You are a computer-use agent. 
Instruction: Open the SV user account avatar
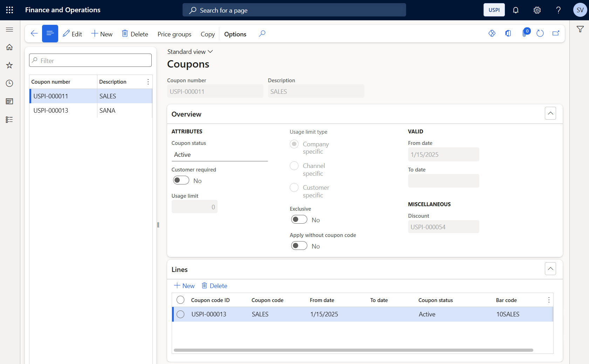[580, 10]
